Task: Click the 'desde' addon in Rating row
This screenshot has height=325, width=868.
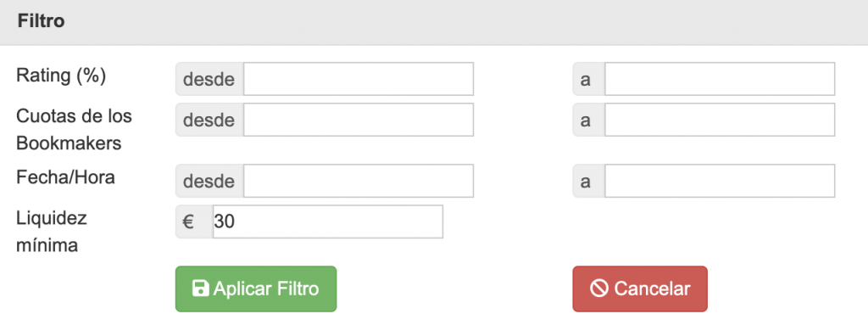Action: point(209,79)
